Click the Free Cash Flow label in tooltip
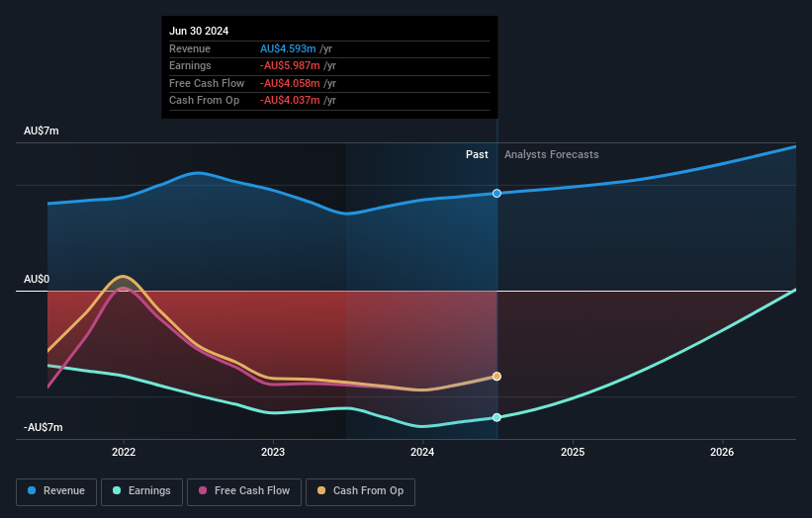The image size is (812, 518). (x=207, y=83)
